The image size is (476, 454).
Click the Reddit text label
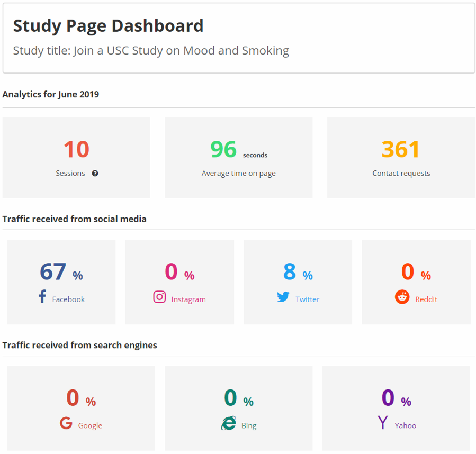pos(426,299)
